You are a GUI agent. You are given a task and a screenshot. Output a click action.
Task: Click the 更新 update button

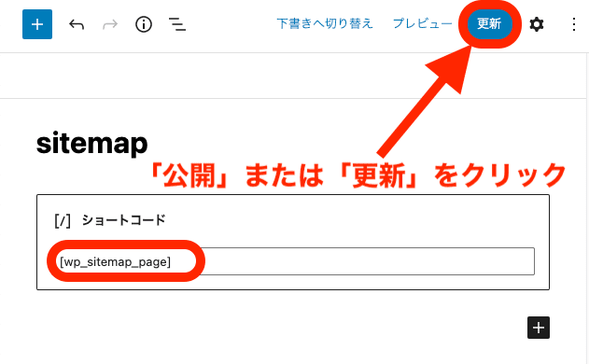[x=489, y=24]
